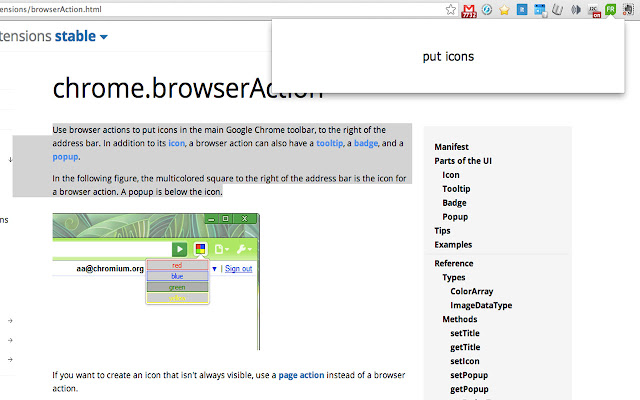Click the multicolored square icon in the figure
Viewport: 640px width, 400px height.
click(x=200, y=249)
